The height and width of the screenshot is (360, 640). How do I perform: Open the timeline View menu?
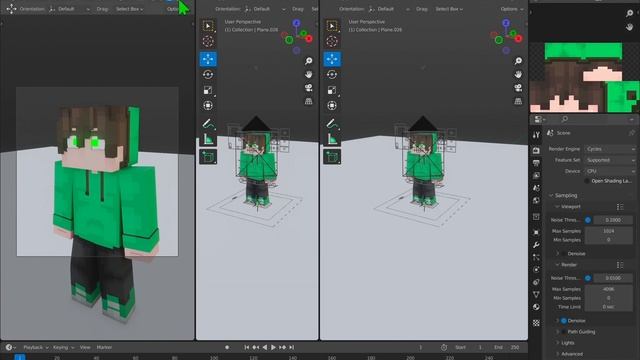coord(85,347)
